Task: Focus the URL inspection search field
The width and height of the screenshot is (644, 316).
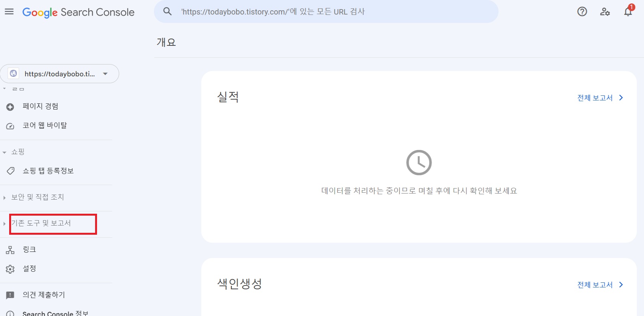Action: pyautogui.click(x=326, y=11)
